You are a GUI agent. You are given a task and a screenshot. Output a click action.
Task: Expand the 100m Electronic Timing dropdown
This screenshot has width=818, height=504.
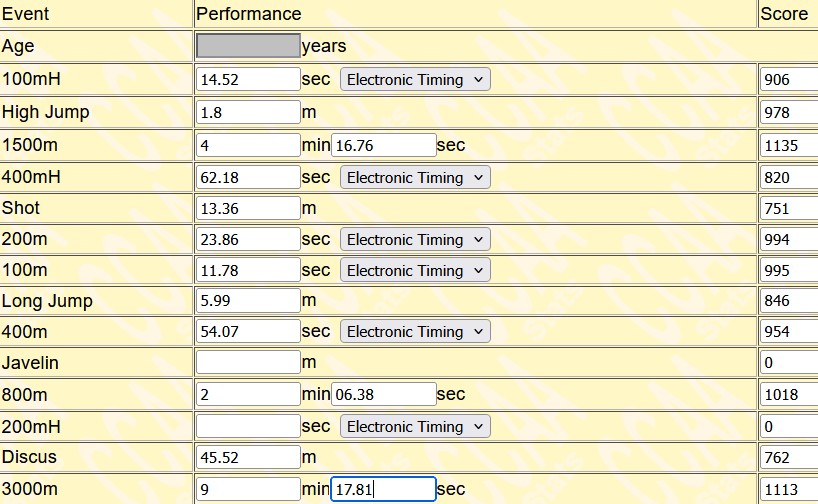pyautogui.click(x=415, y=271)
